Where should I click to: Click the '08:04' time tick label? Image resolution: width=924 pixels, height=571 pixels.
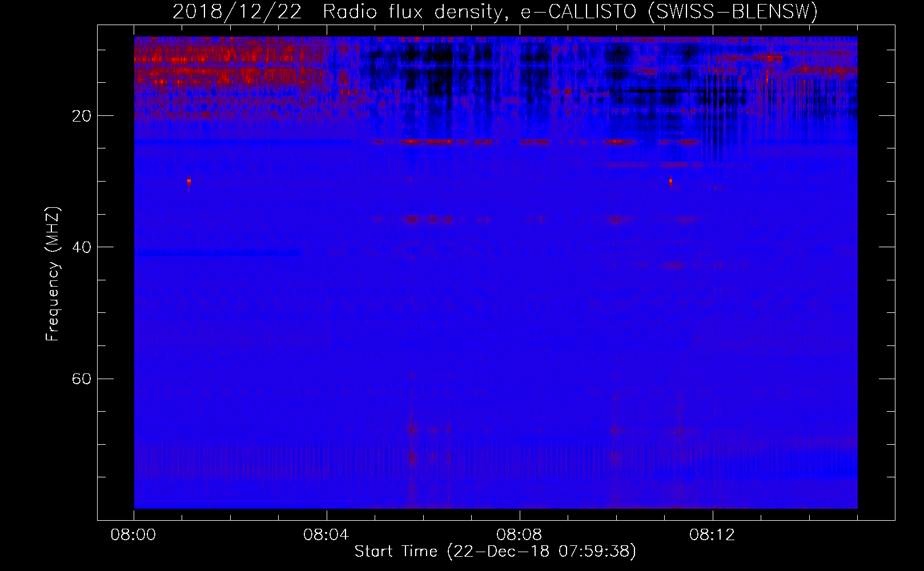click(x=326, y=535)
